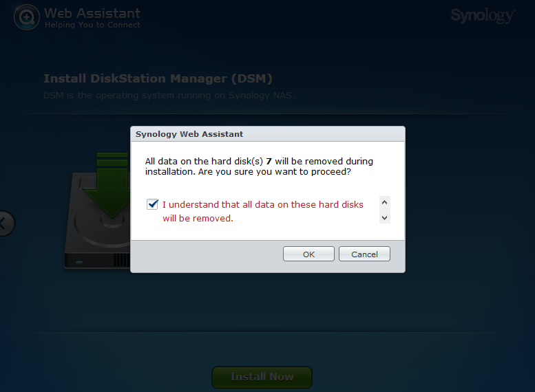This screenshot has height=392, width=535.
Task: Click the 'Web Assistant' header title text
Action: (92, 13)
